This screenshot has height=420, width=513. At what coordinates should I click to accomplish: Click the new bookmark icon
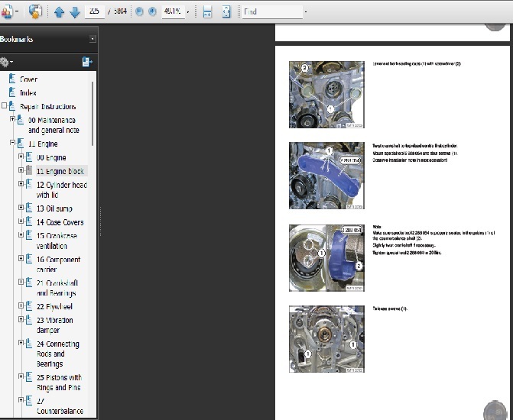(87, 62)
